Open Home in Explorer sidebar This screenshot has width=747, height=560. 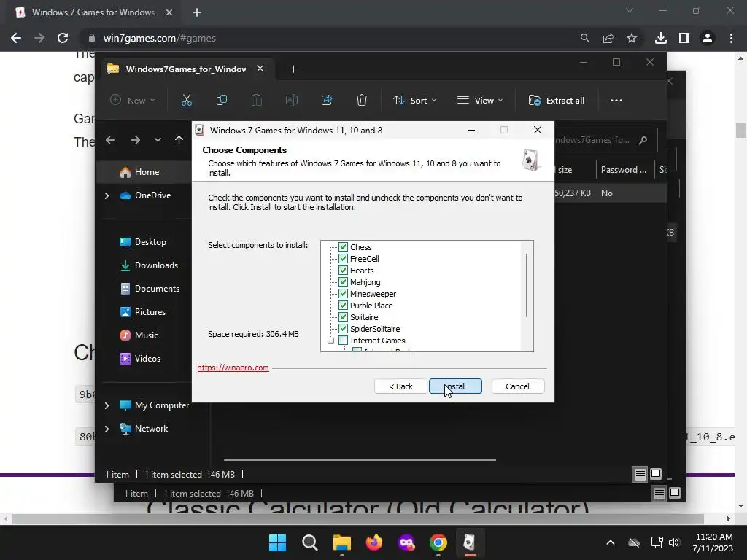146,172
